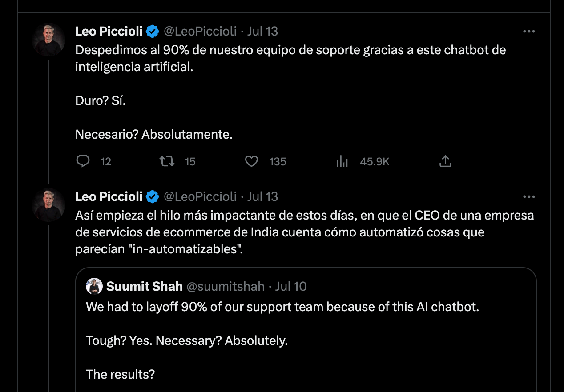Like the first tweet with heart icon

[x=252, y=161]
